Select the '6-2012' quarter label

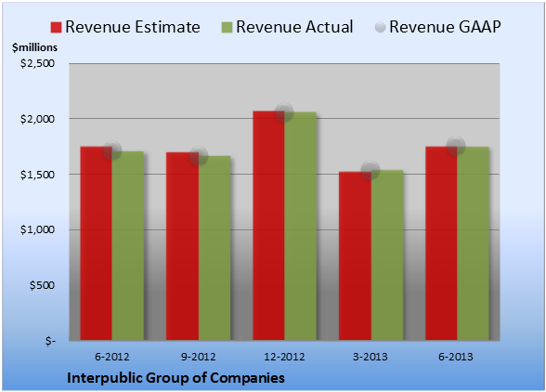[x=112, y=357]
